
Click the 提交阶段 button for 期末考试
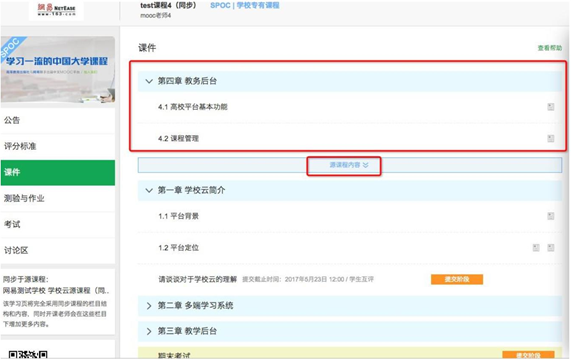(x=528, y=355)
